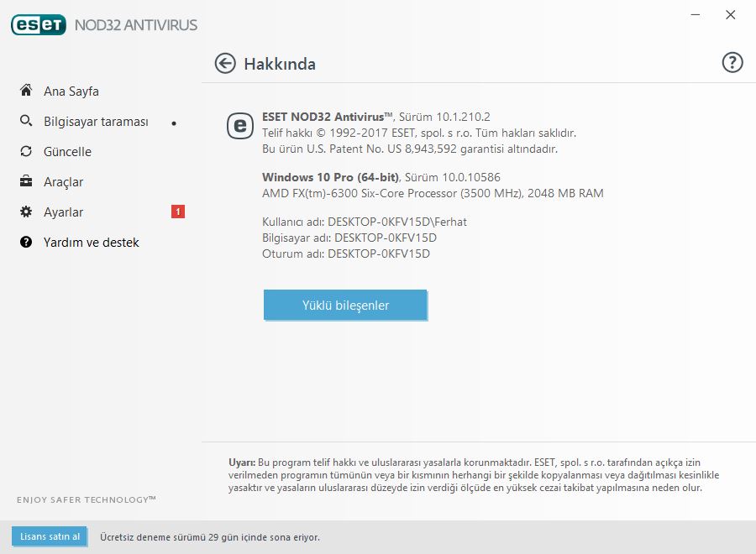Viewport: 756px width, 554px height.
Task: Click the Kullanıcı adı line
Action: [365, 222]
